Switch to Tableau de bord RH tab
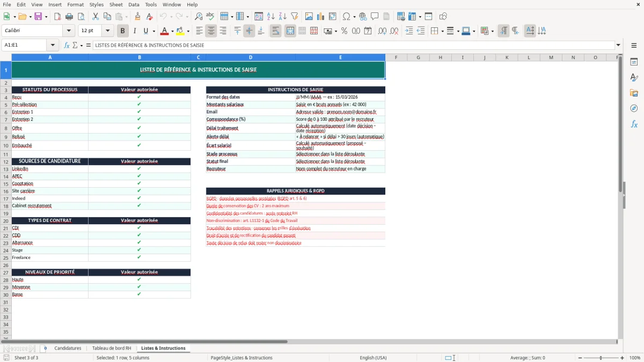The height and width of the screenshot is (362, 644). coord(112,348)
